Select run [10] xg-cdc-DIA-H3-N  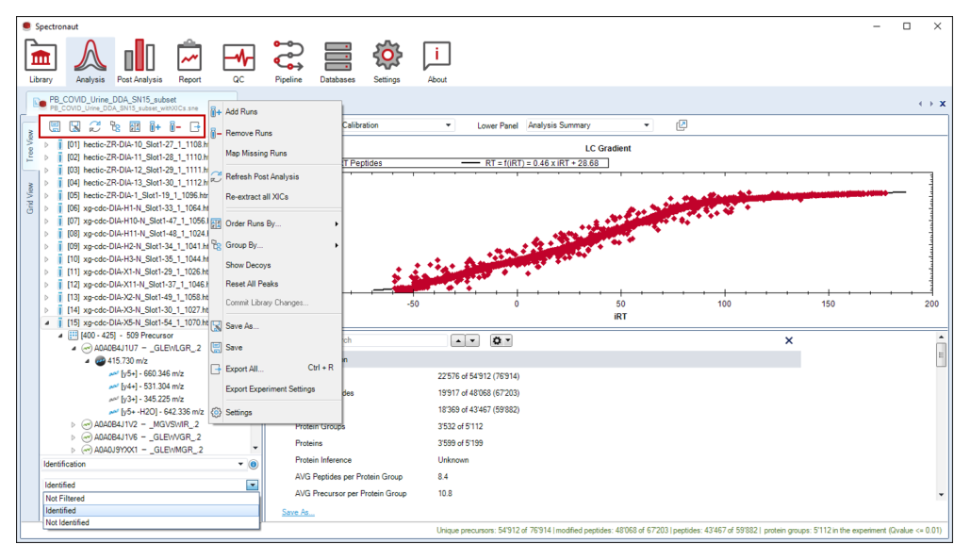138,259
